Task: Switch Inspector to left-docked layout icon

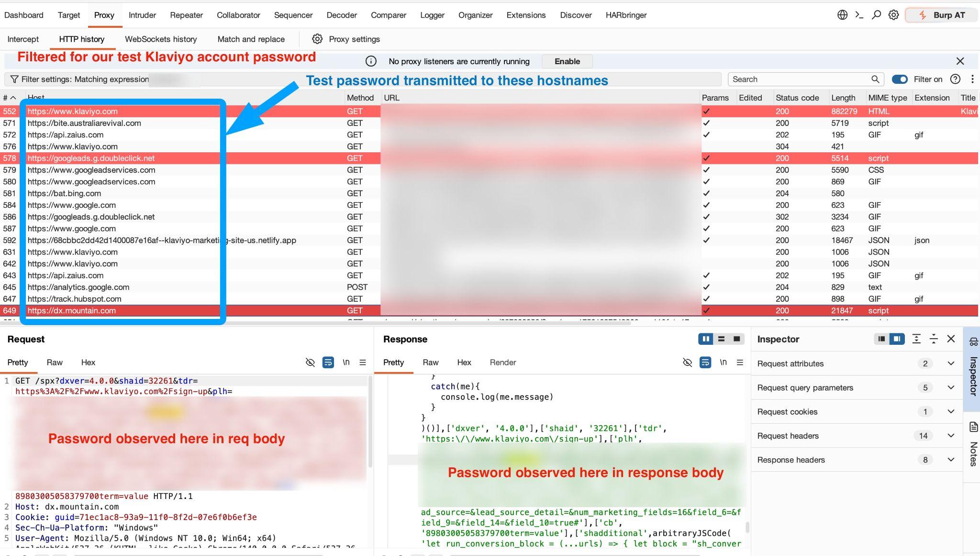Action: tap(881, 339)
